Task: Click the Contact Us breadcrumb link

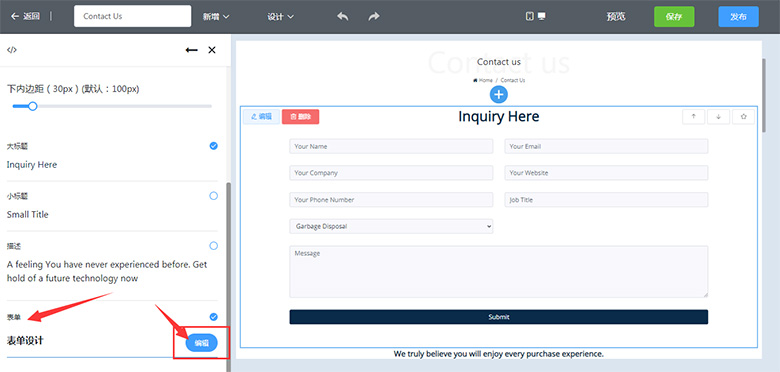Action: (513, 80)
